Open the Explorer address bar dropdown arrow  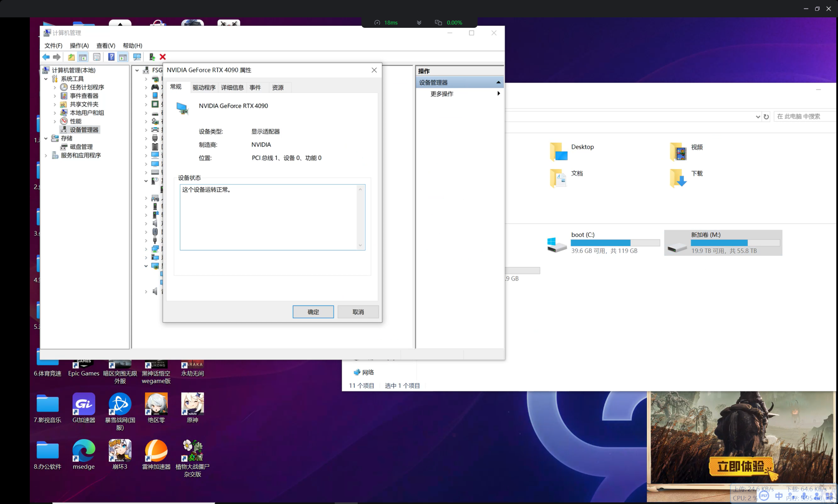pos(757,117)
